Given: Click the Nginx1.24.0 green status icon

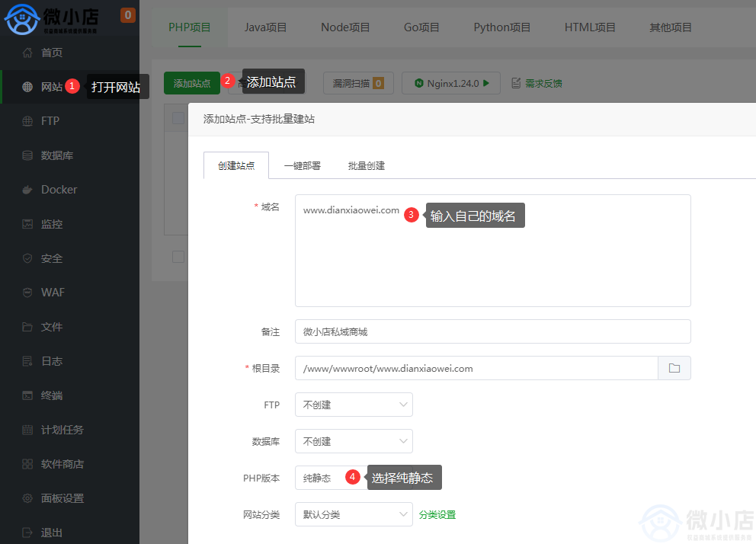Looking at the screenshot, I should pos(419,83).
